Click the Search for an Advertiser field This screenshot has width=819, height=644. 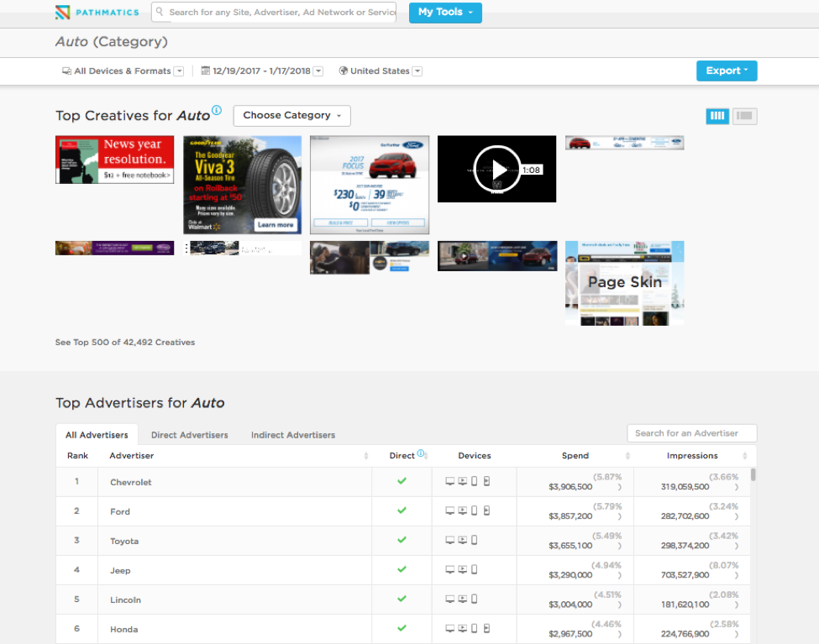point(691,433)
